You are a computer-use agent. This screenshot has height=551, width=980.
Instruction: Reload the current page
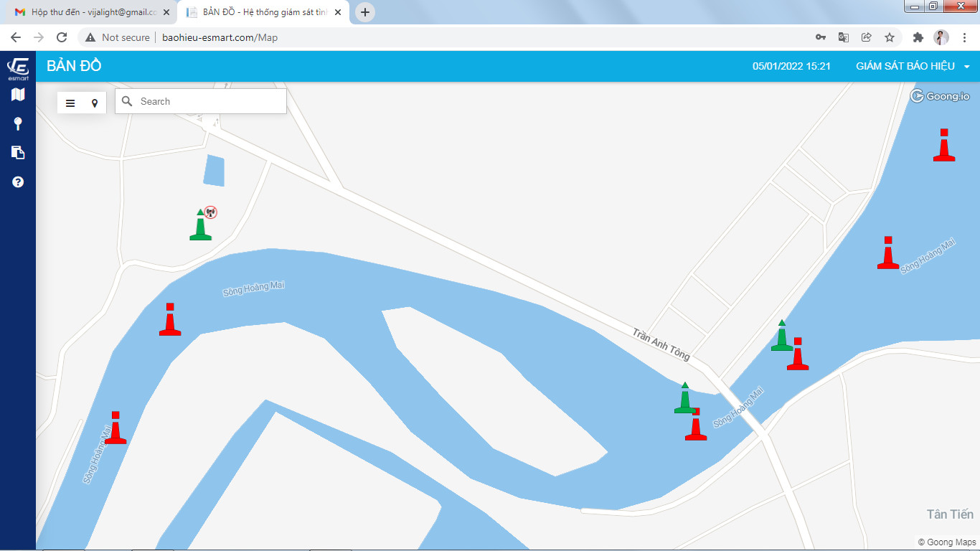(x=62, y=37)
